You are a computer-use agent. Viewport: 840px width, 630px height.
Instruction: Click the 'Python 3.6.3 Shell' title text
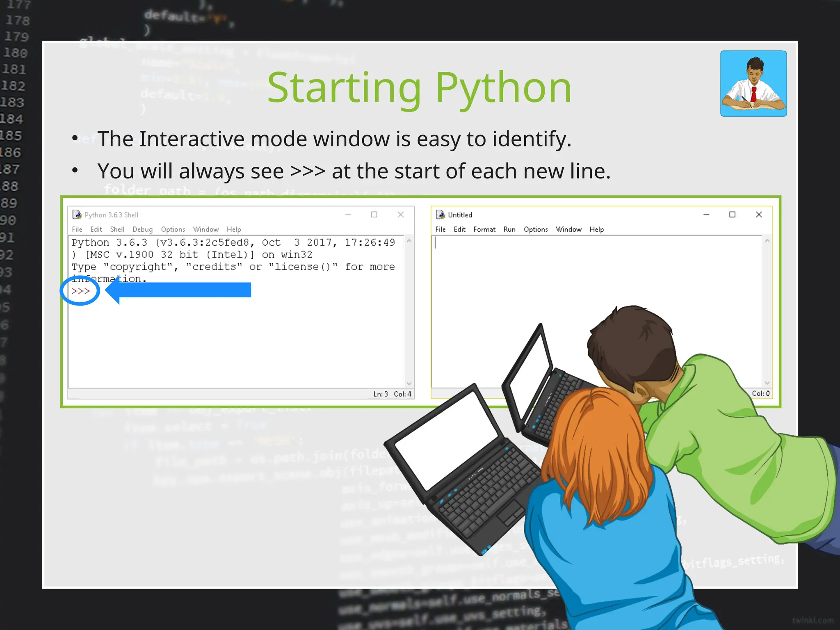point(111,215)
